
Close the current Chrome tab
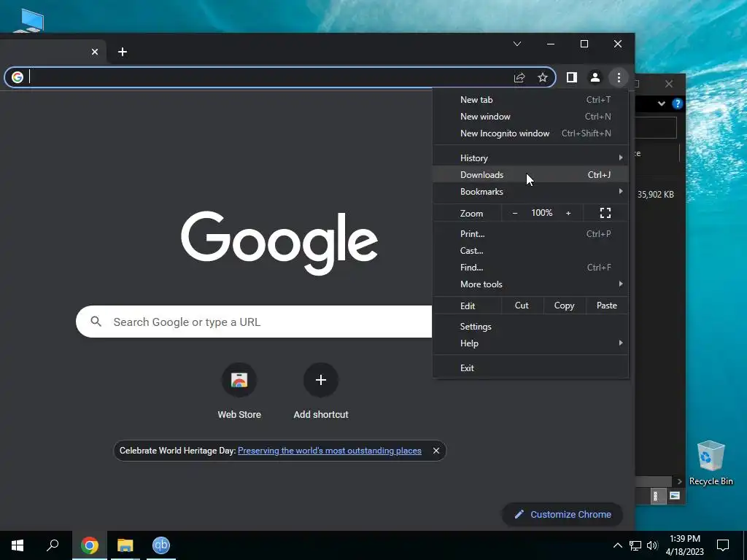[95, 52]
